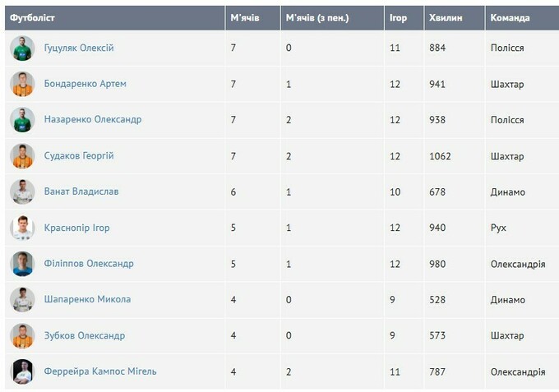The image size is (559, 392).
Task: Click Філіппов Олександр's avatar image
Action: 22,264
